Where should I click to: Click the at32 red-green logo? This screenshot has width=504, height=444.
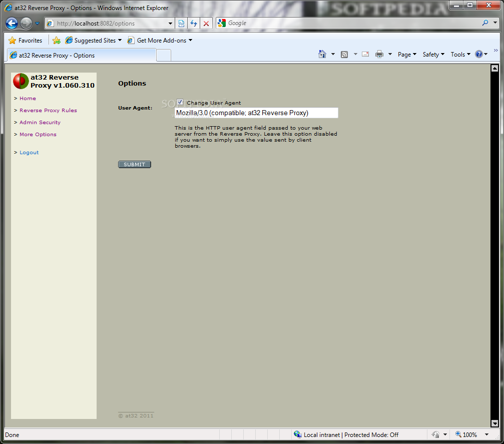pyautogui.click(x=21, y=81)
